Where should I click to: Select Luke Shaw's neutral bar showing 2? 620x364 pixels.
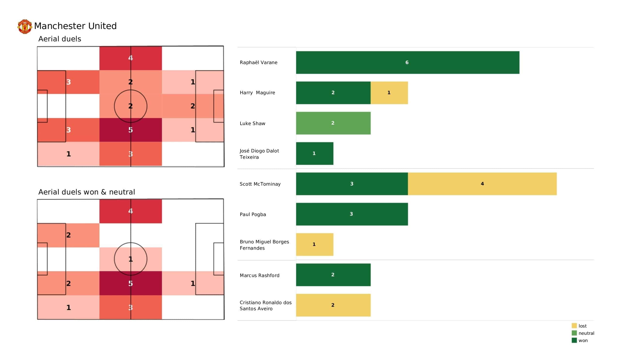[333, 123]
